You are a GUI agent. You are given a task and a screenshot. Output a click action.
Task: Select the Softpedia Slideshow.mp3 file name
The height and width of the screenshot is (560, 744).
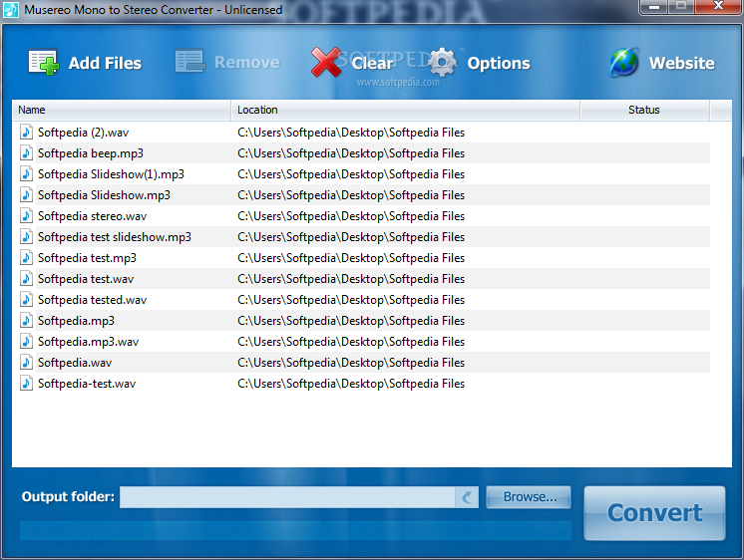tap(104, 195)
